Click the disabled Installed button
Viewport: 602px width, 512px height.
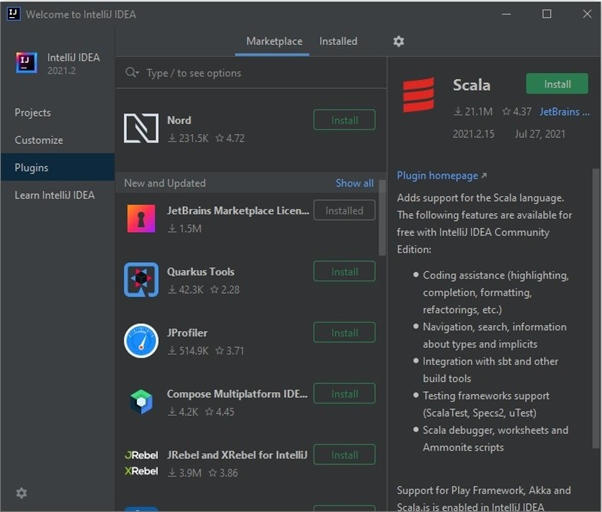click(344, 210)
